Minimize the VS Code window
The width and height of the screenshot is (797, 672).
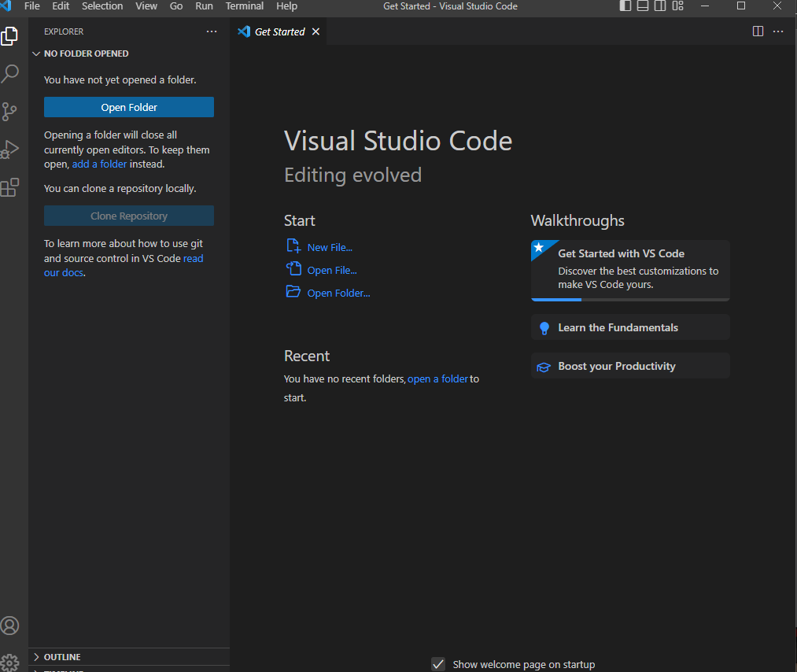(x=705, y=6)
